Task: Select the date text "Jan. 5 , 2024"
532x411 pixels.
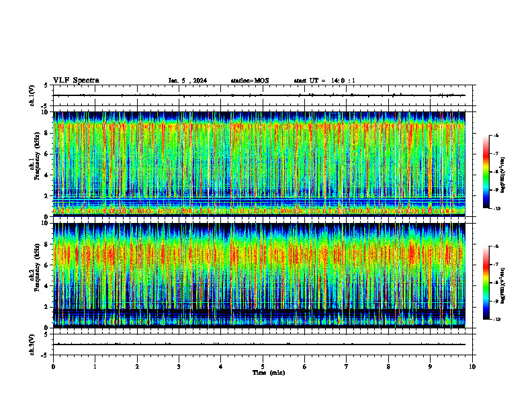Action: point(187,81)
